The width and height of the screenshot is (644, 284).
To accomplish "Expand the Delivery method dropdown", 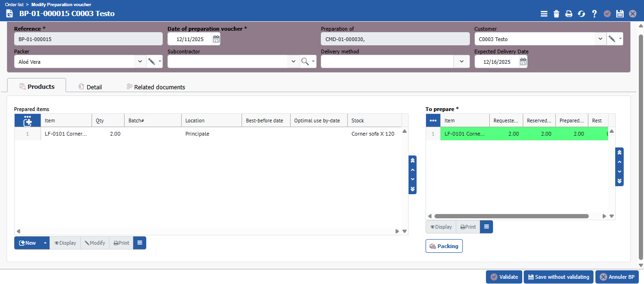I will 461,61.
